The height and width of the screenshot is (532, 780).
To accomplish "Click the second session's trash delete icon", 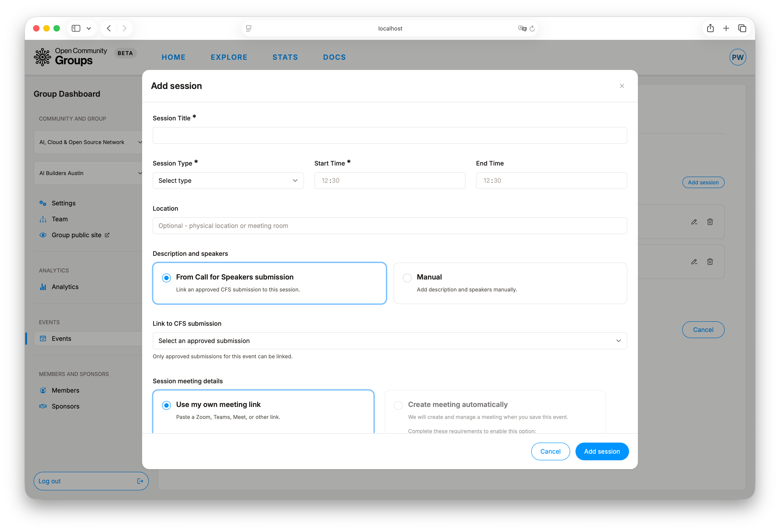I will point(710,262).
